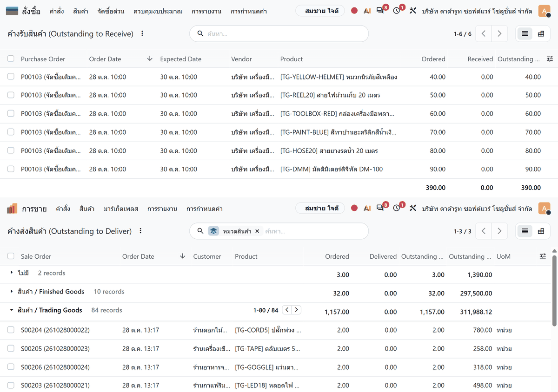Open the การขาย (Sales) app icon
The image size is (558, 392).
tap(12, 209)
